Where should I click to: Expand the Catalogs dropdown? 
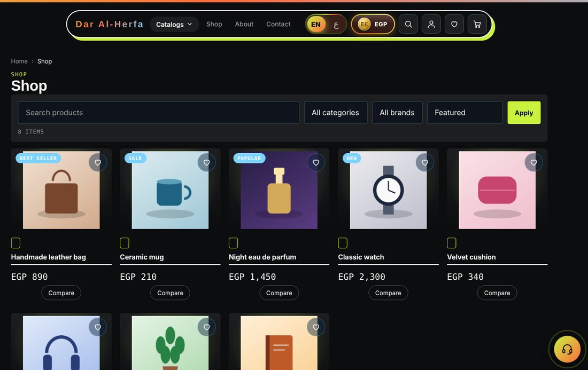(174, 25)
